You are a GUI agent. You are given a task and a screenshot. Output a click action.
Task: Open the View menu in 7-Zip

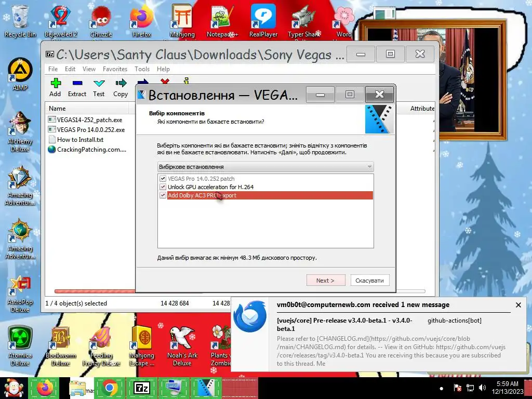click(x=89, y=69)
